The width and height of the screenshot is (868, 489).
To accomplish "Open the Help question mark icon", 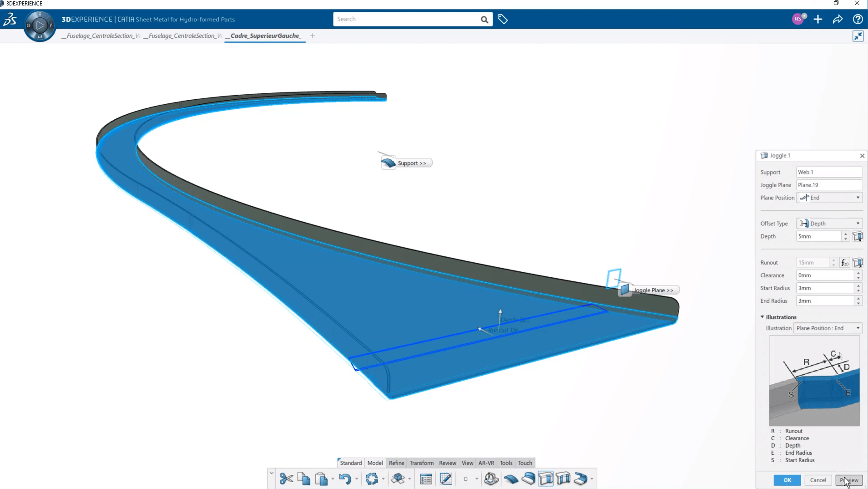I will tap(858, 19).
